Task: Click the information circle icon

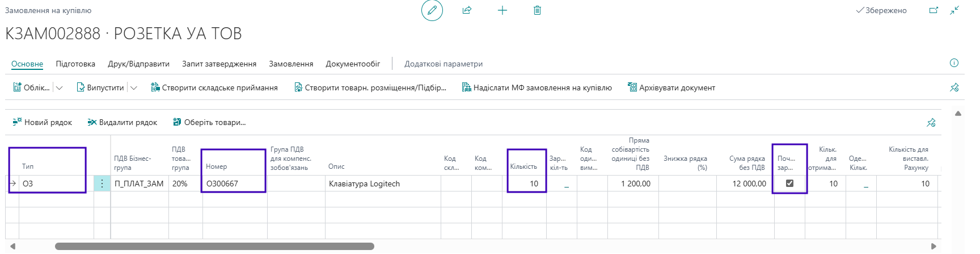Action: pyautogui.click(x=954, y=63)
